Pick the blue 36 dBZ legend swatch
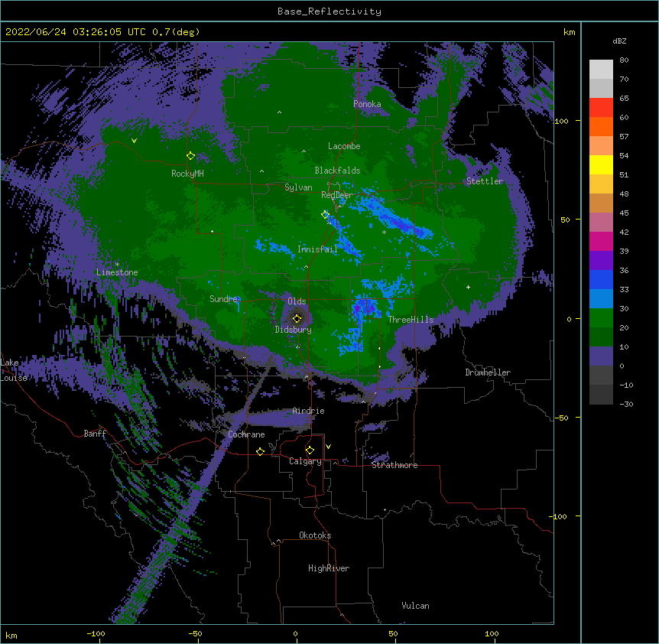The height and width of the screenshot is (644, 659). [601, 279]
